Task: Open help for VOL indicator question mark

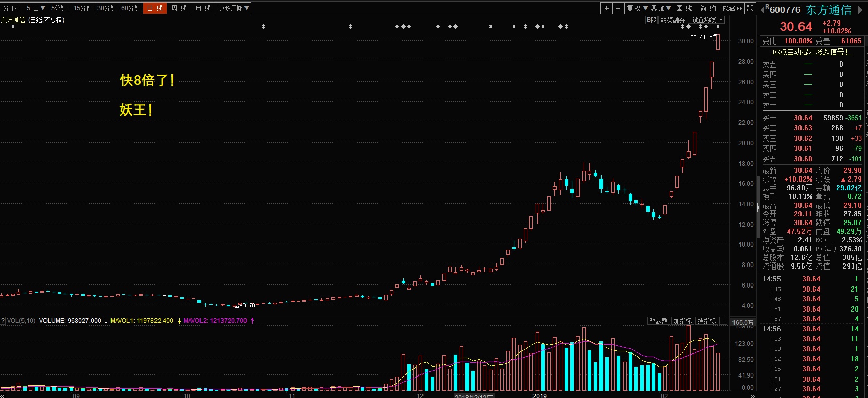Action: pos(3,321)
